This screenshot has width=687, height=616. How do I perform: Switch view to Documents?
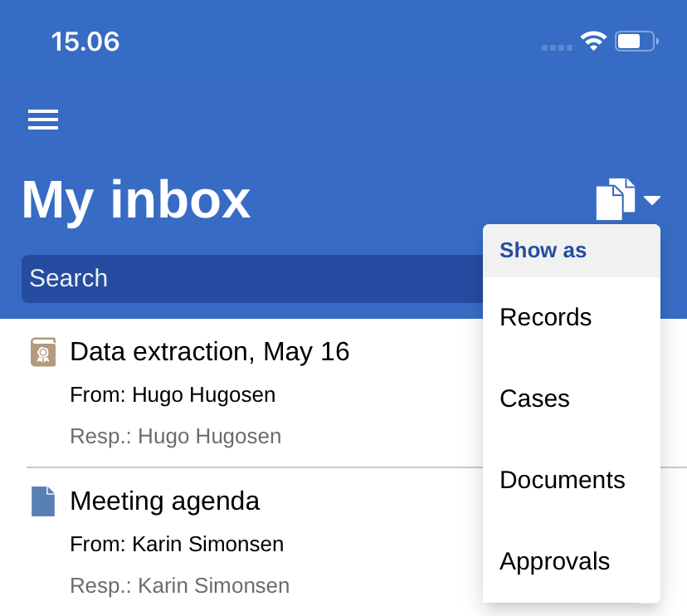[563, 480]
